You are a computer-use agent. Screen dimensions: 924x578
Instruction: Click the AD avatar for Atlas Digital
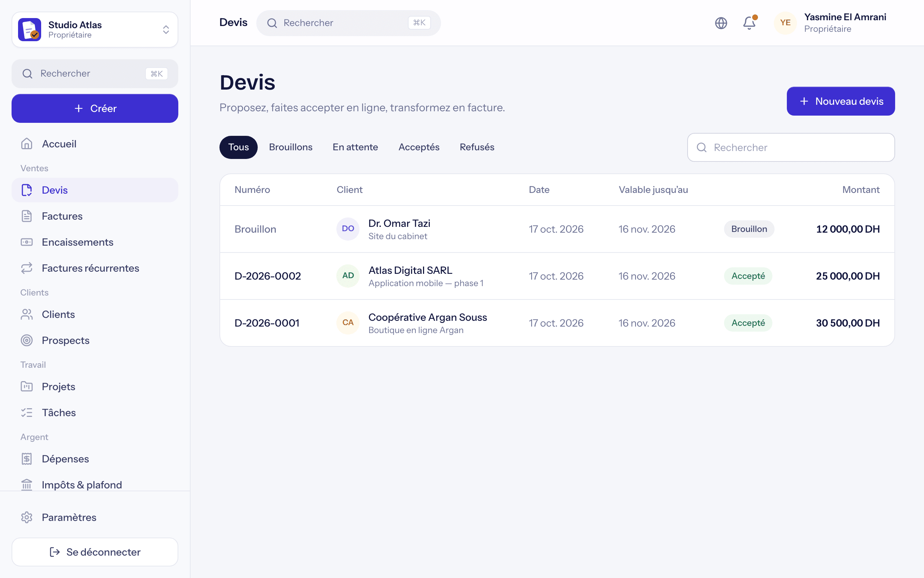(348, 276)
